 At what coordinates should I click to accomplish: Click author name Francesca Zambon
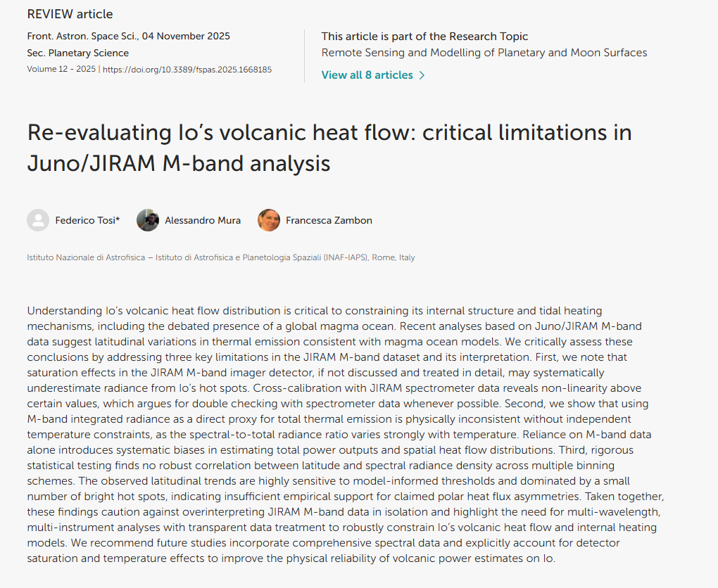click(x=329, y=221)
